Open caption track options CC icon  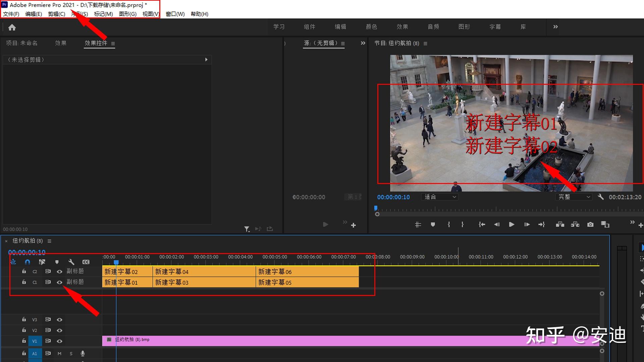coord(86,262)
